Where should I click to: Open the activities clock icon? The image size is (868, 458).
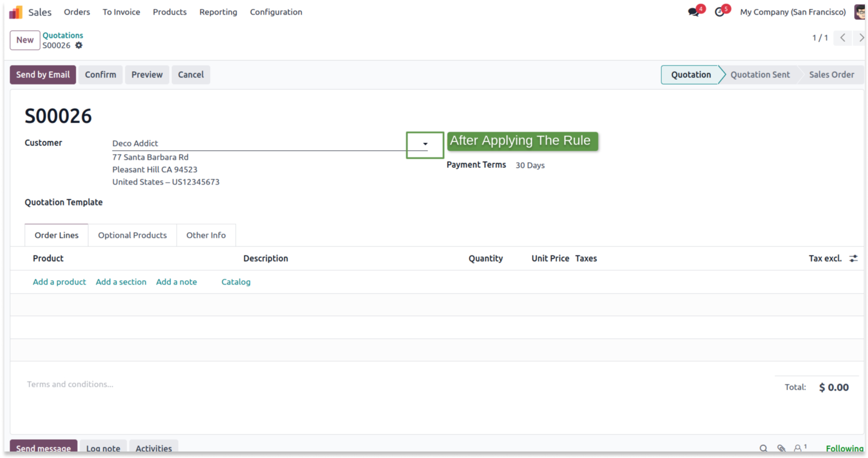pos(719,12)
